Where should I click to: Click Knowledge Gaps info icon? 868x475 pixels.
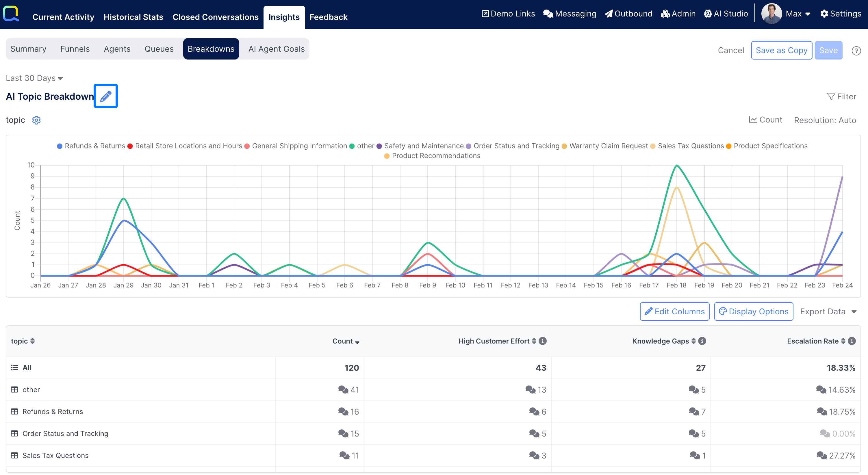(x=702, y=341)
